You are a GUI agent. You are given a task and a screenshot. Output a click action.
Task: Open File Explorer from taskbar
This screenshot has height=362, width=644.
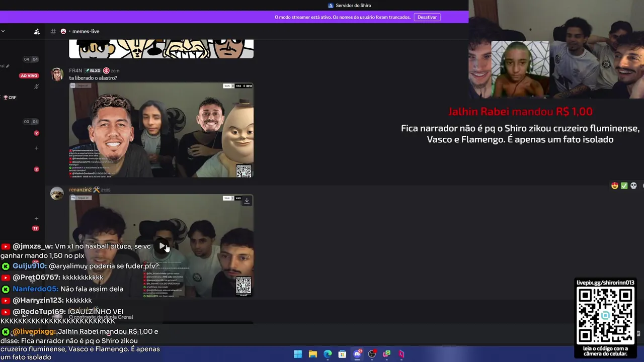pos(312,354)
